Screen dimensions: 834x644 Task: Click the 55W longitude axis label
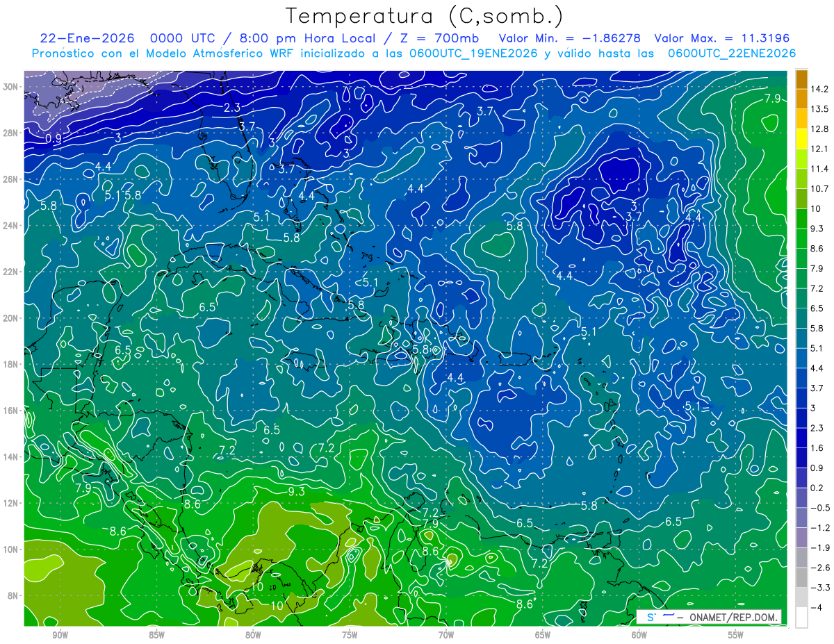pyautogui.click(x=736, y=635)
